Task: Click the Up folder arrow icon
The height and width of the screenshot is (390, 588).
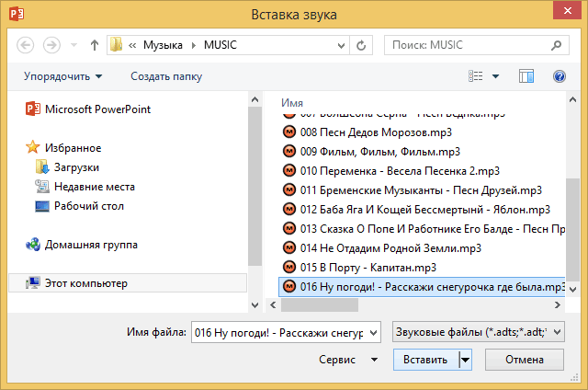Action: (x=95, y=44)
